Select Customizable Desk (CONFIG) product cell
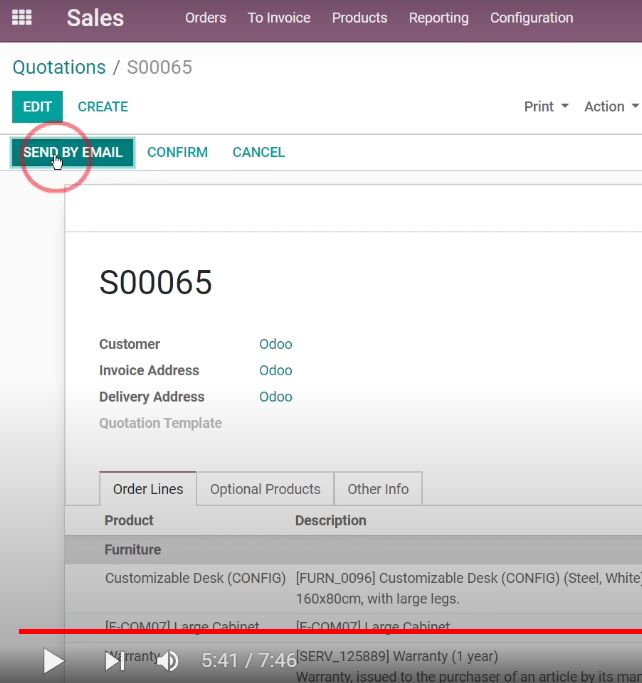The width and height of the screenshot is (642, 683). tap(195, 578)
